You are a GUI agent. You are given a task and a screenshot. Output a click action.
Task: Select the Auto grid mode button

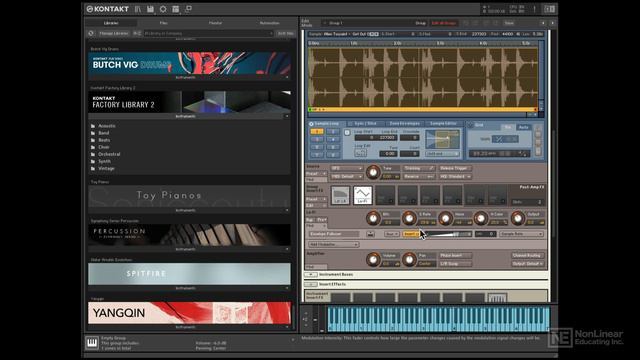[x=523, y=127]
